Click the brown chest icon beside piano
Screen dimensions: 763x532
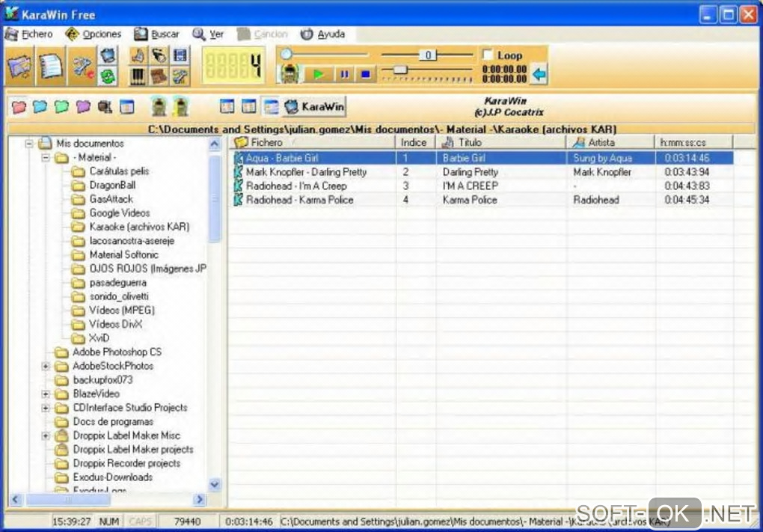159,76
